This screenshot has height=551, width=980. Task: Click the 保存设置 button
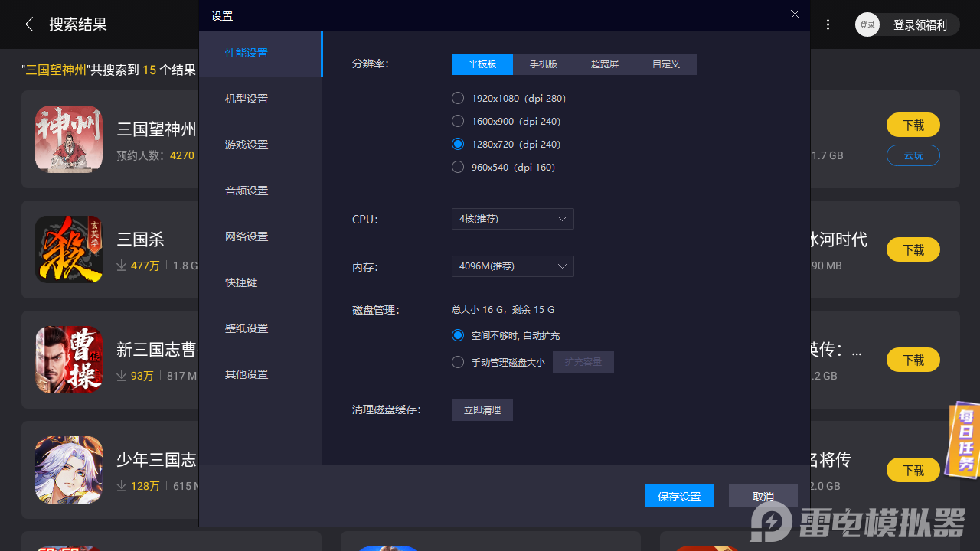[x=678, y=496]
